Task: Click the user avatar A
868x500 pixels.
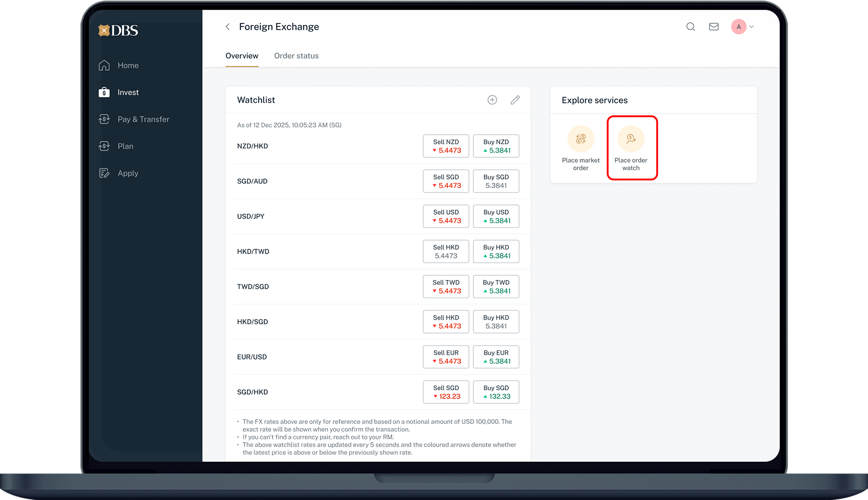Action: click(x=738, y=27)
